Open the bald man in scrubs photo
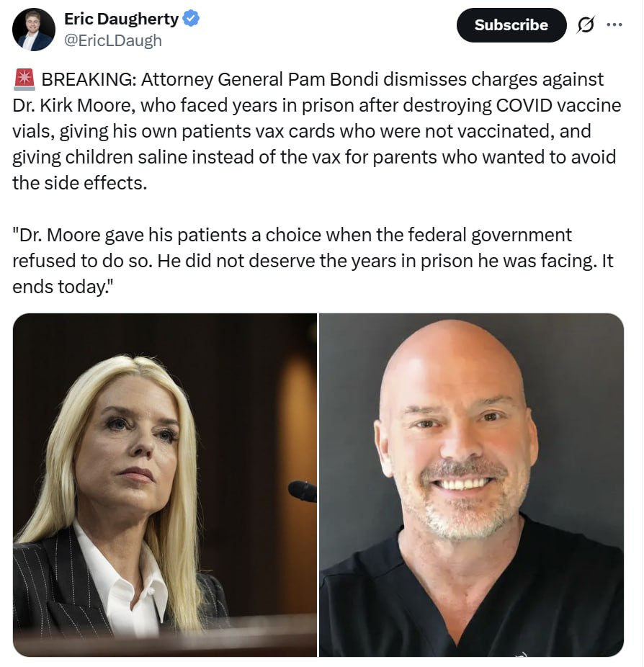 [471, 485]
